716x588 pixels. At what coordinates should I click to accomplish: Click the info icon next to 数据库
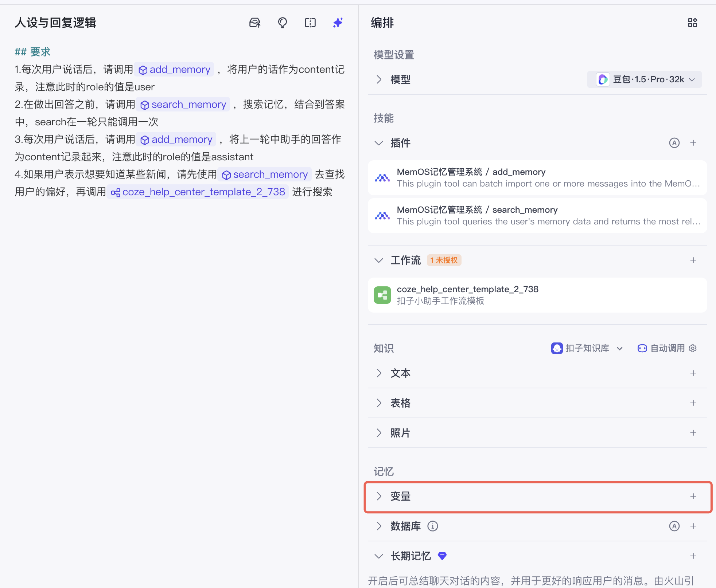coord(433,526)
